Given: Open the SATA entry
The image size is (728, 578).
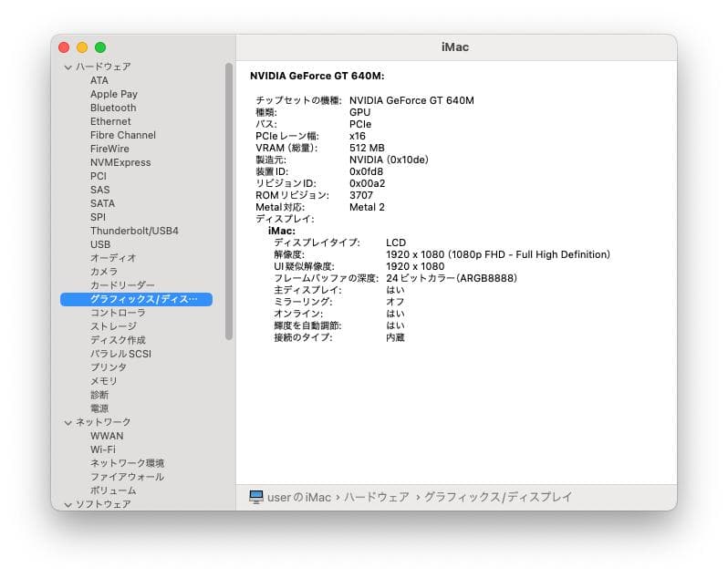Looking at the screenshot, I should click(x=102, y=203).
